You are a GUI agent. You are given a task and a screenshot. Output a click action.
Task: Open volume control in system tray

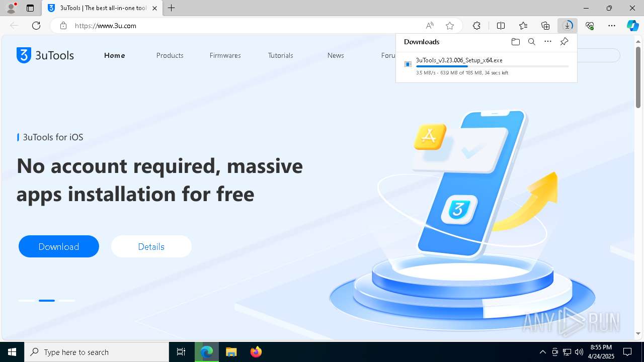pos(579,352)
